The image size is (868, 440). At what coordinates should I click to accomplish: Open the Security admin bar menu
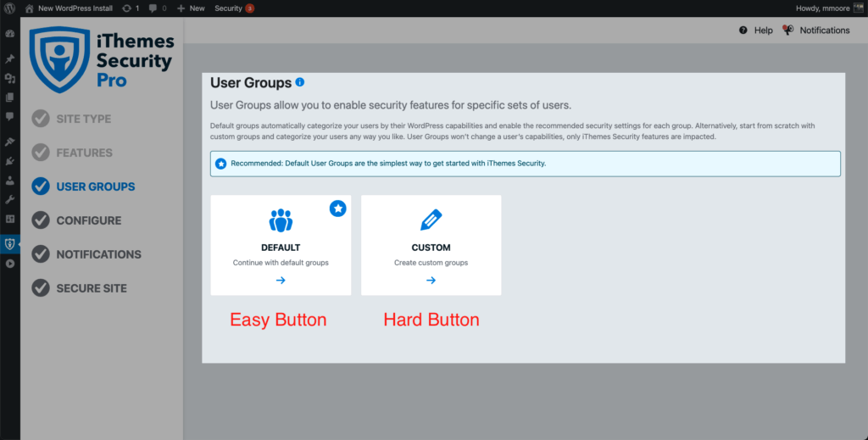coord(228,8)
